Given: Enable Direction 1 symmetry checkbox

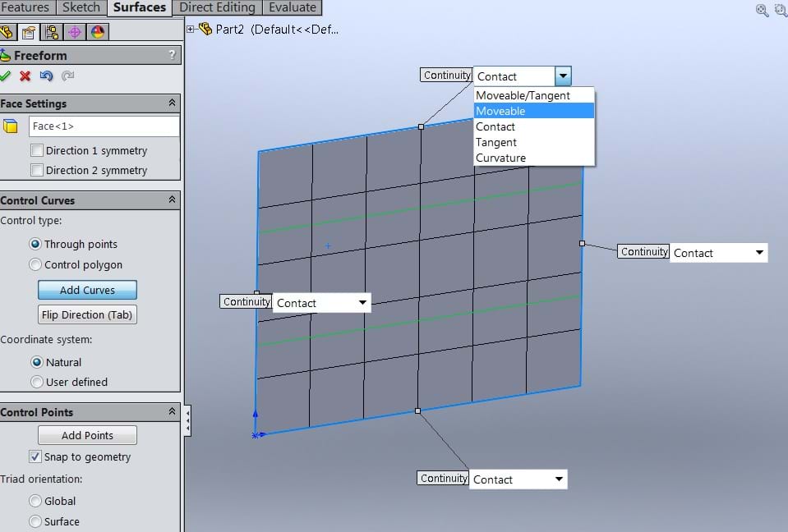Looking at the screenshot, I should 36,150.
